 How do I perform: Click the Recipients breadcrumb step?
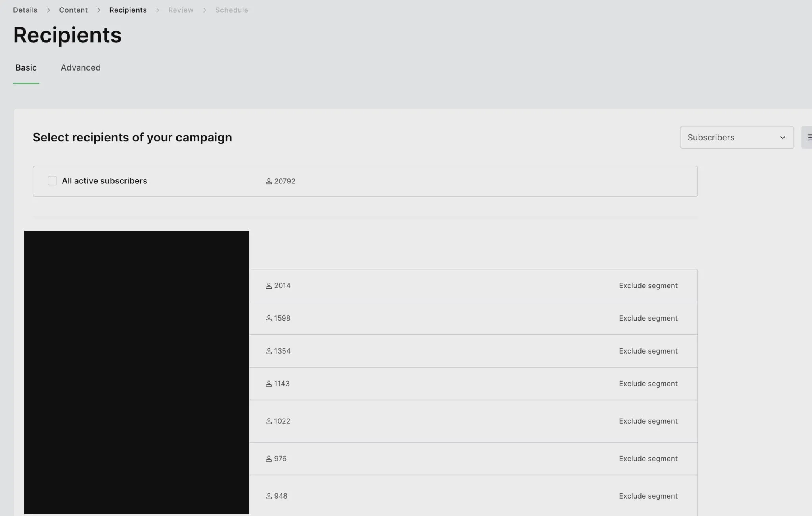128,10
